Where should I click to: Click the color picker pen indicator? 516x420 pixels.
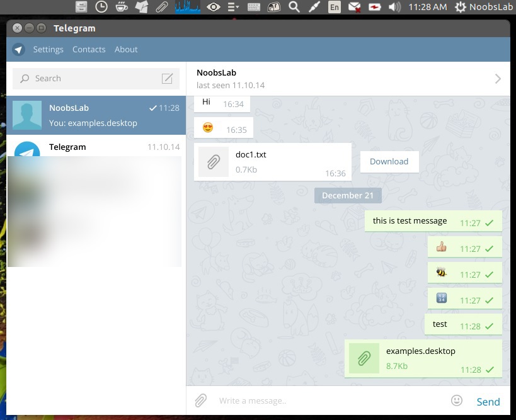coord(314,7)
